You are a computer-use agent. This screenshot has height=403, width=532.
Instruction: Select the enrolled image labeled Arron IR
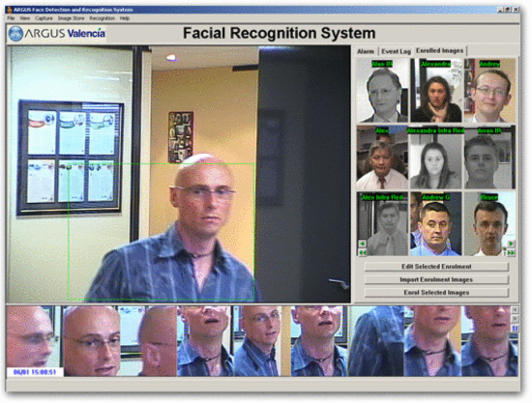[489, 158]
